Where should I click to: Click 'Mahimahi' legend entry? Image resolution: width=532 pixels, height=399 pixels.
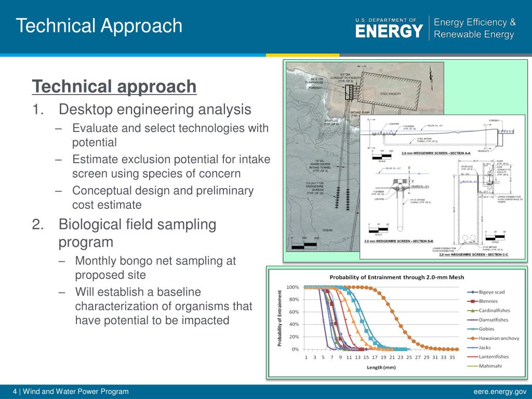pos(485,366)
